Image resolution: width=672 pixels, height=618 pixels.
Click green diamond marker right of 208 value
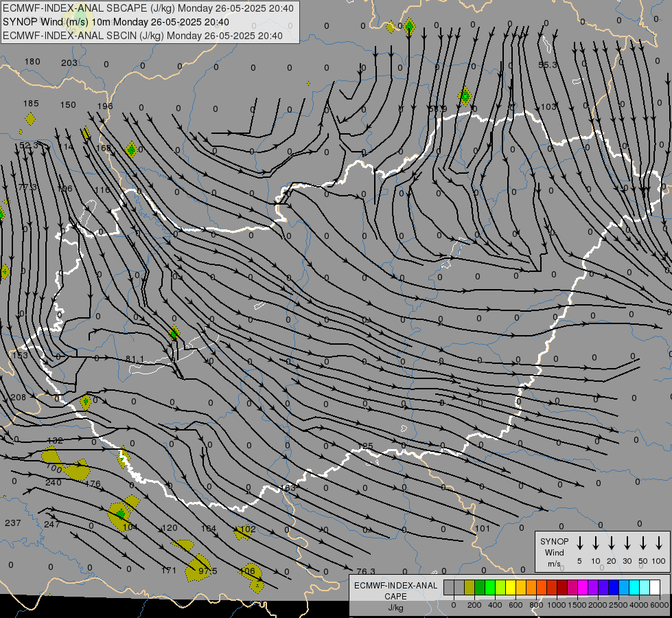[x=86, y=402]
